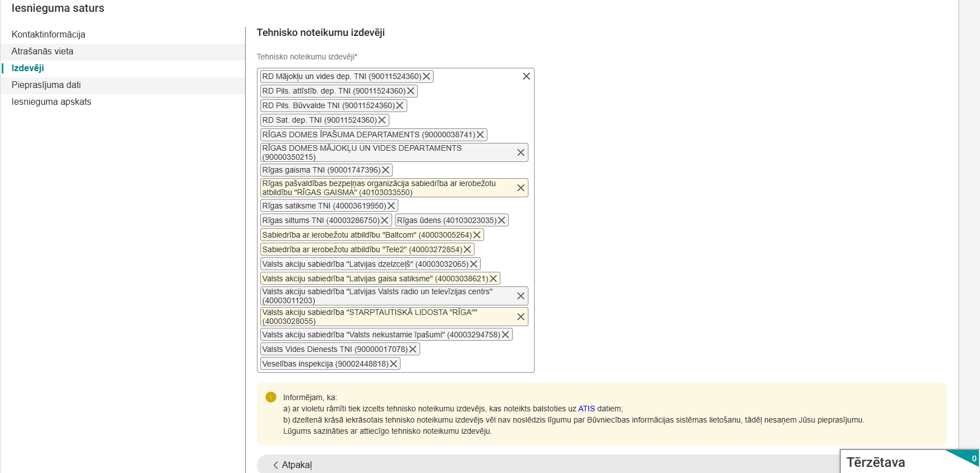This screenshot has height=473, width=980.
Task: Select the Izdevēji section
Action: (28, 68)
